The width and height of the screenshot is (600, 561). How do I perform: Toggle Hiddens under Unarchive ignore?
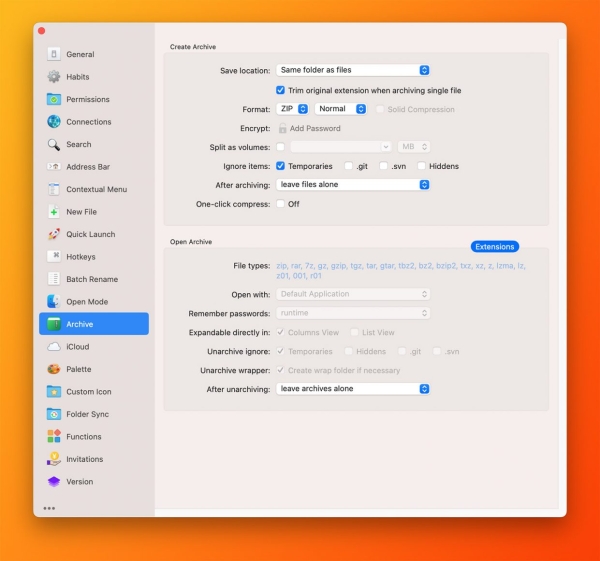click(348, 351)
